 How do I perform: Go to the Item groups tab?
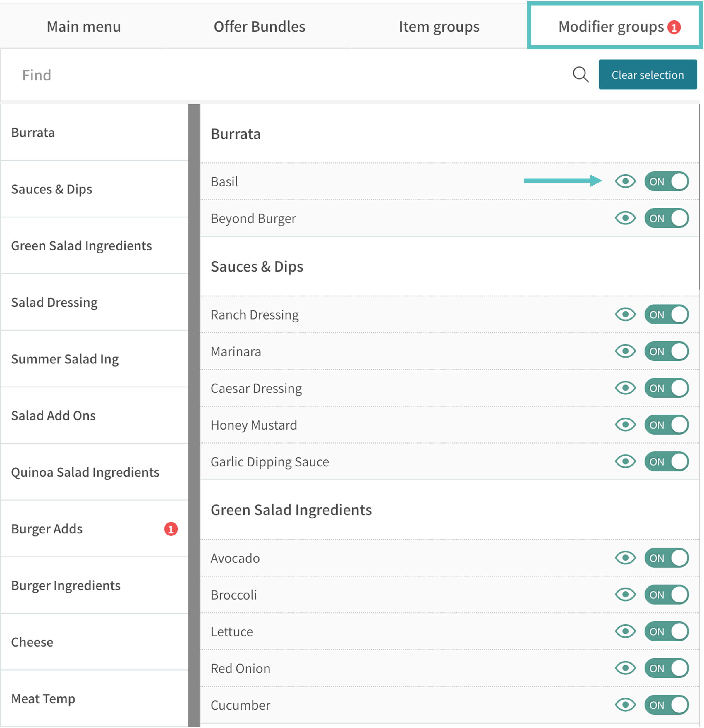(x=439, y=27)
